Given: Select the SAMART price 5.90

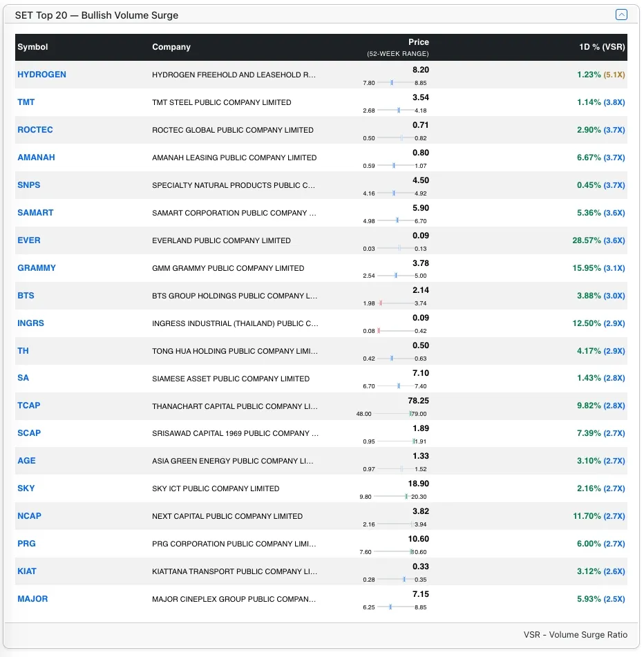Looking at the screenshot, I should (x=420, y=208).
